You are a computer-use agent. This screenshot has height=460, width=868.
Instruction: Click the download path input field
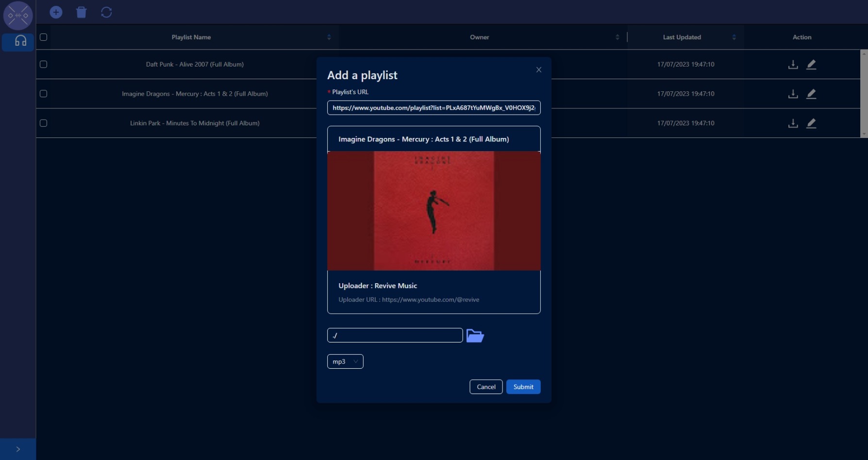(x=395, y=335)
